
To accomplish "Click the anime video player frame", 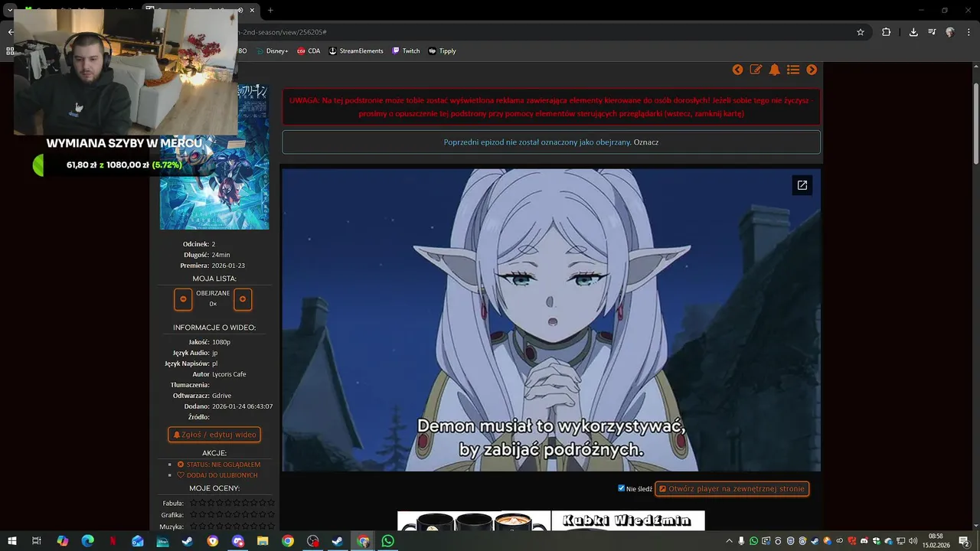I will coord(551,320).
